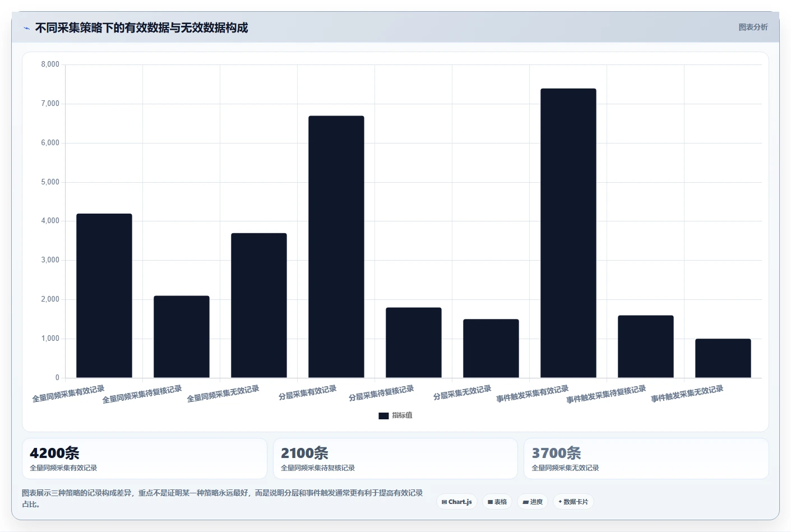Click the 分层采集无效记录 bar
The height and width of the screenshot is (532, 791).
point(491,348)
